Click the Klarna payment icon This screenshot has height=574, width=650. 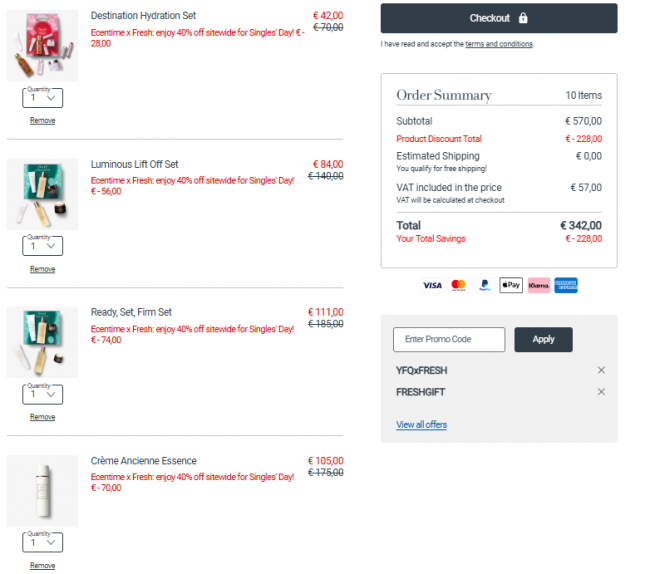539,285
